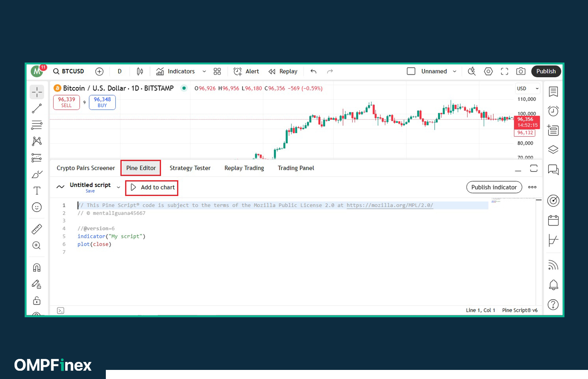Open the Indicators dialog
Screen dimensions: 588x379
pyautogui.click(x=176, y=71)
